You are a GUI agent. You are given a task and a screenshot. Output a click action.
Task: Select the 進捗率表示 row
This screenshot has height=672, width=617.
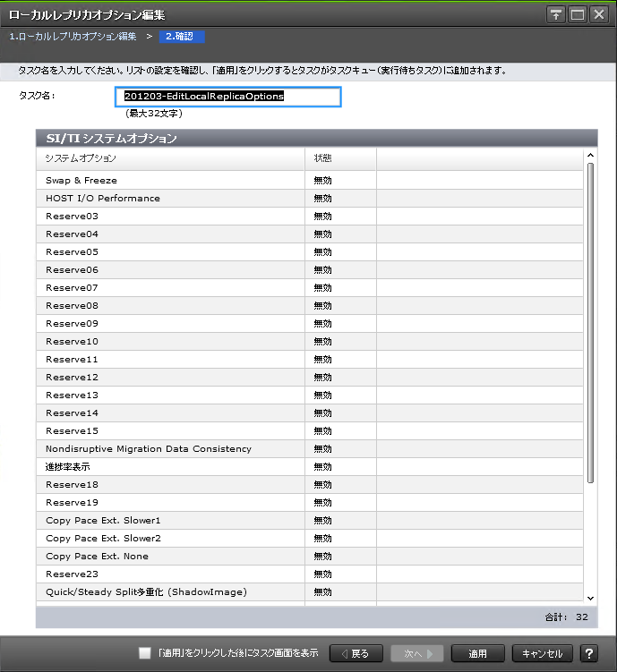point(310,467)
